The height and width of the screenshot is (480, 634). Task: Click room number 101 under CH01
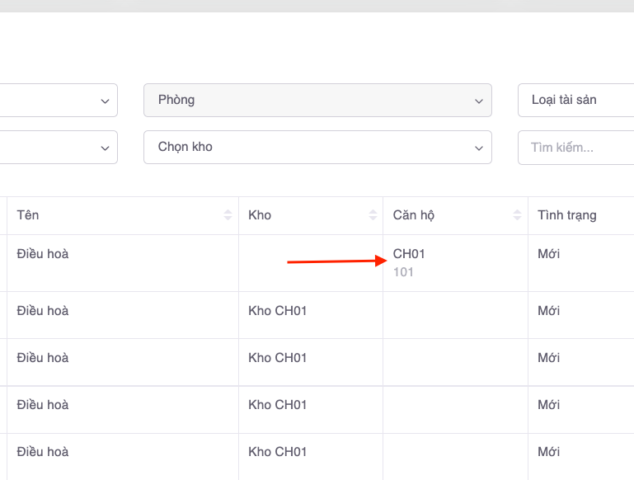403,272
